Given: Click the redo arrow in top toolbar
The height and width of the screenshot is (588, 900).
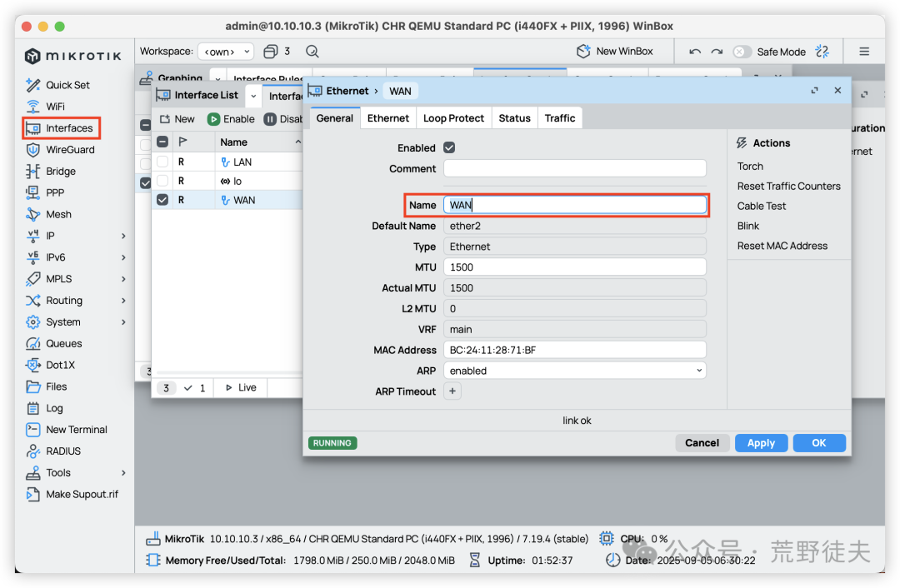Looking at the screenshot, I should 717,52.
